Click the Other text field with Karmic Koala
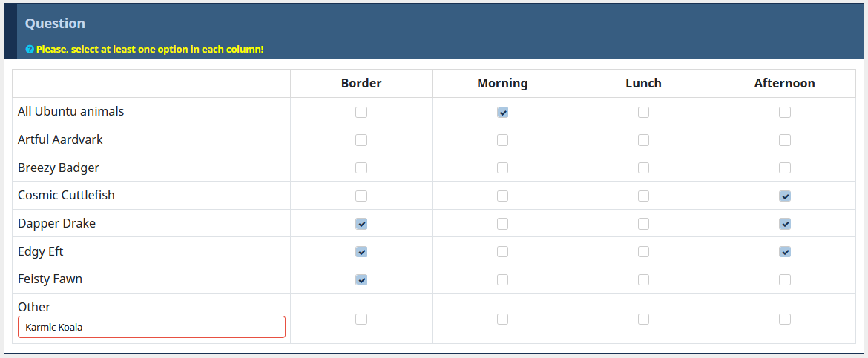The width and height of the screenshot is (868, 358). tap(151, 327)
